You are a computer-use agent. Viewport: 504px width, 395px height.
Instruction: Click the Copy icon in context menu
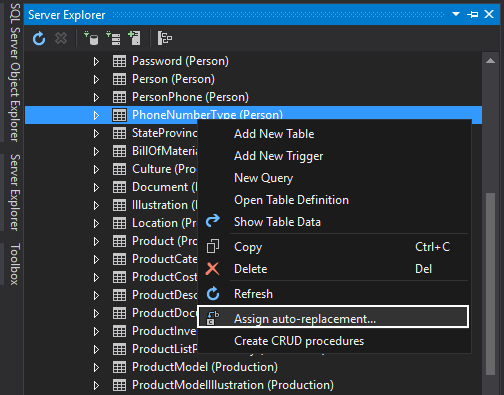tap(213, 246)
